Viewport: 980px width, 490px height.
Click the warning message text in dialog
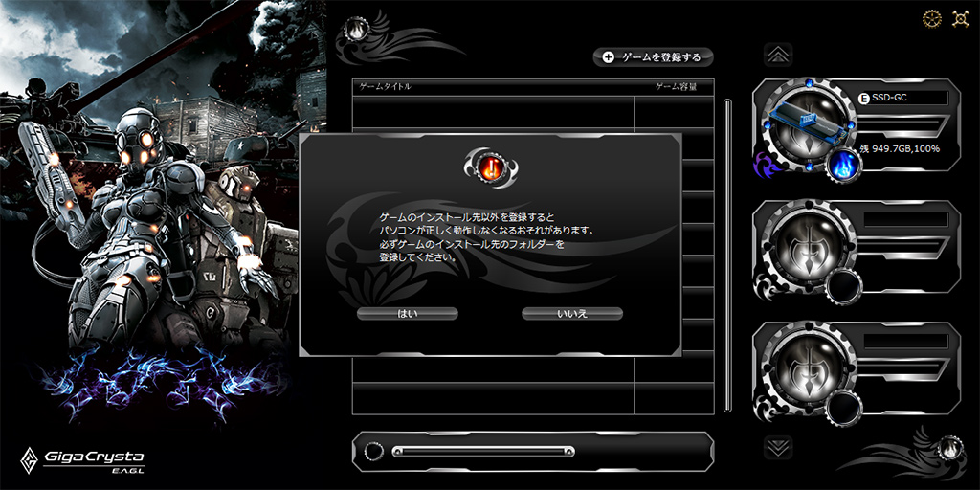pos(486,237)
